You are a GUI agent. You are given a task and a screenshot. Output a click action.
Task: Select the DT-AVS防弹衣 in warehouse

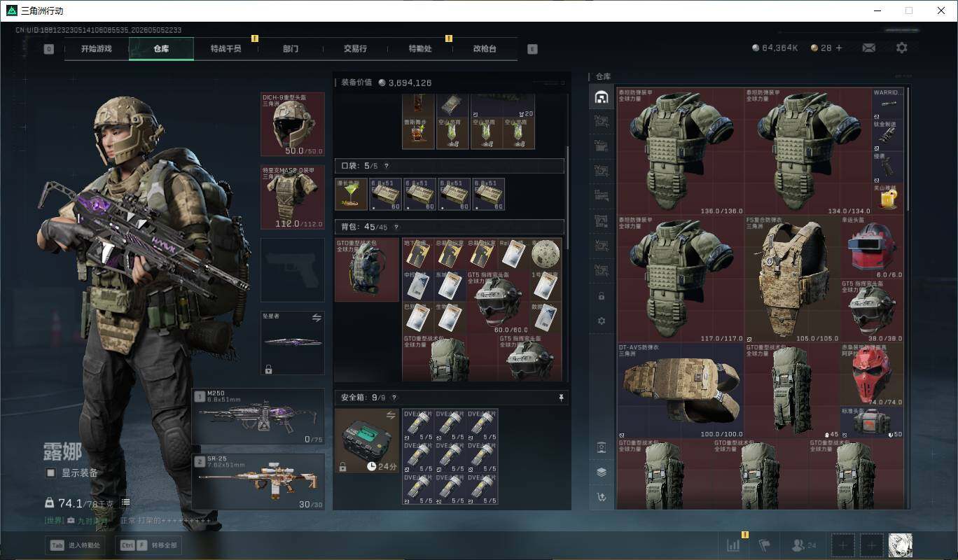[x=680, y=390]
